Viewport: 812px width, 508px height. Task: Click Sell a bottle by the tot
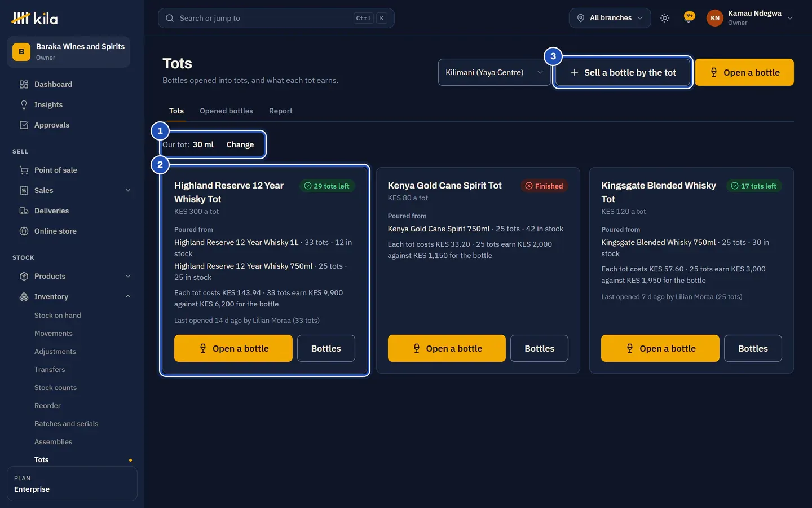point(623,72)
